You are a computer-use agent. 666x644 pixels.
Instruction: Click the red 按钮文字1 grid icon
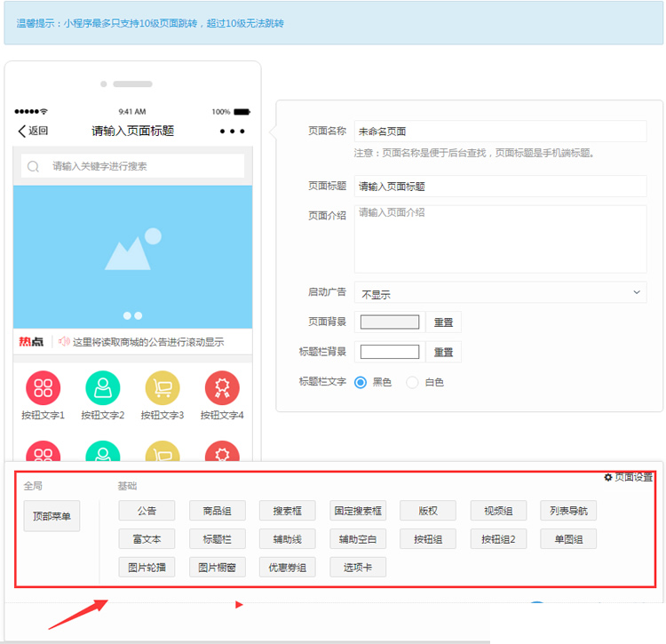pyautogui.click(x=43, y=388)
